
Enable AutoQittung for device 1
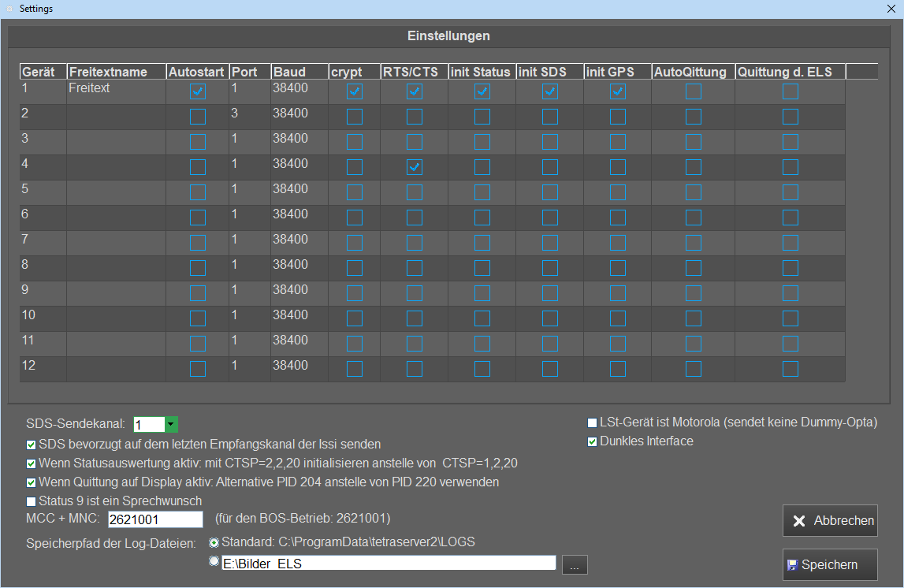[x=694, y=91]
